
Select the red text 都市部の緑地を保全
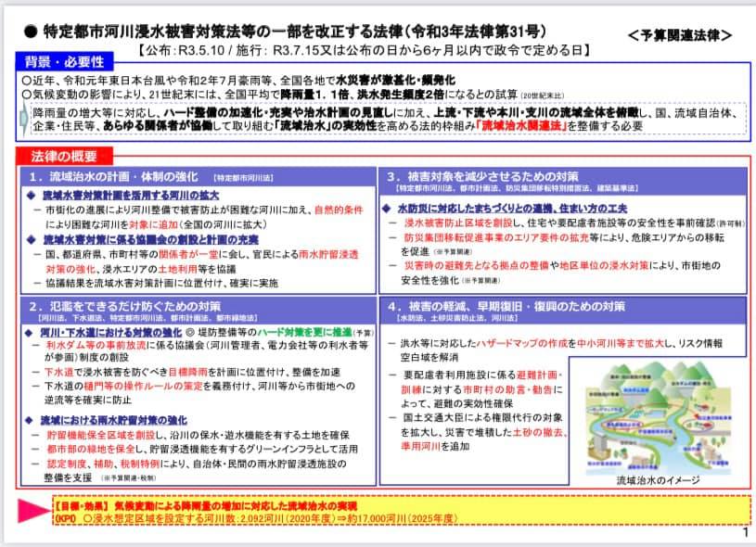[91, 449]
